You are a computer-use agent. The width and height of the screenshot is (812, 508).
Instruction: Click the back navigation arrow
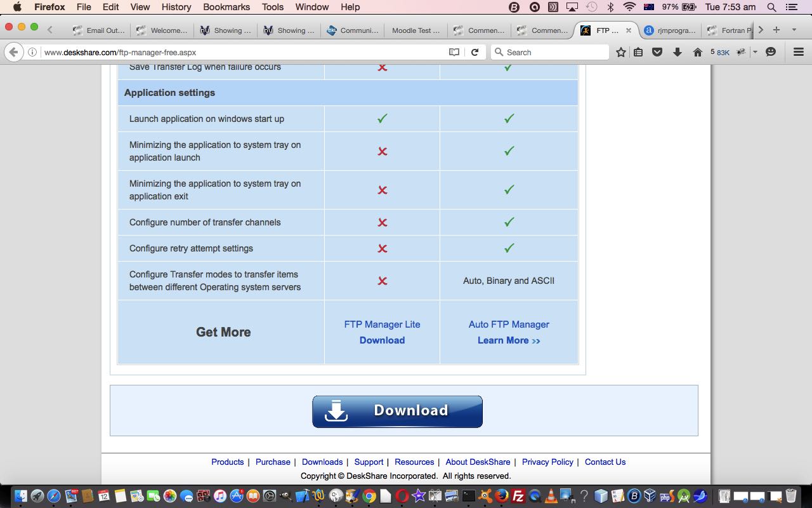(x=13, y=52)
